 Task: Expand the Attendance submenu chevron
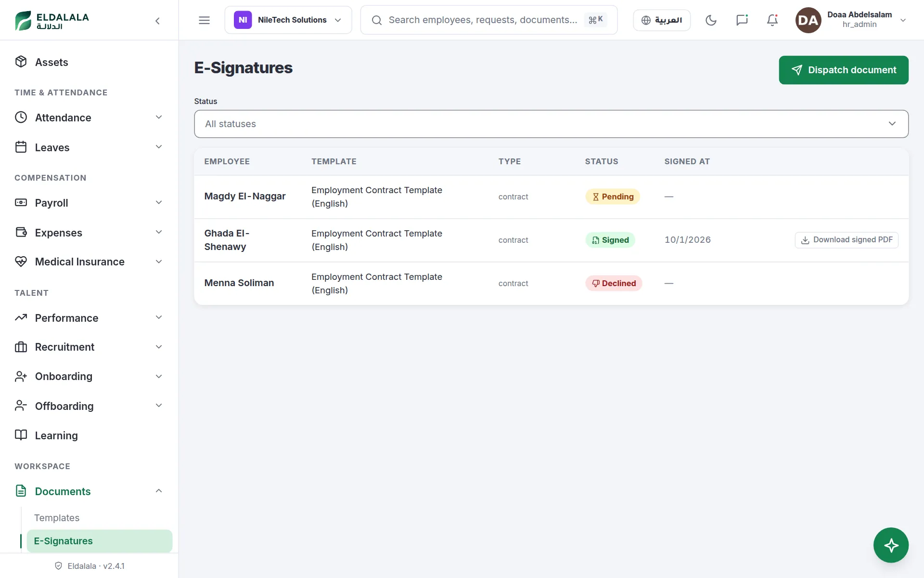[159, 118]
